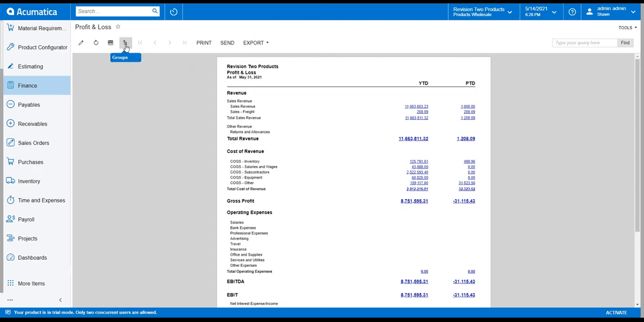Open More Items grid
This screenshot has width=644, height=322.
[35, 283]
